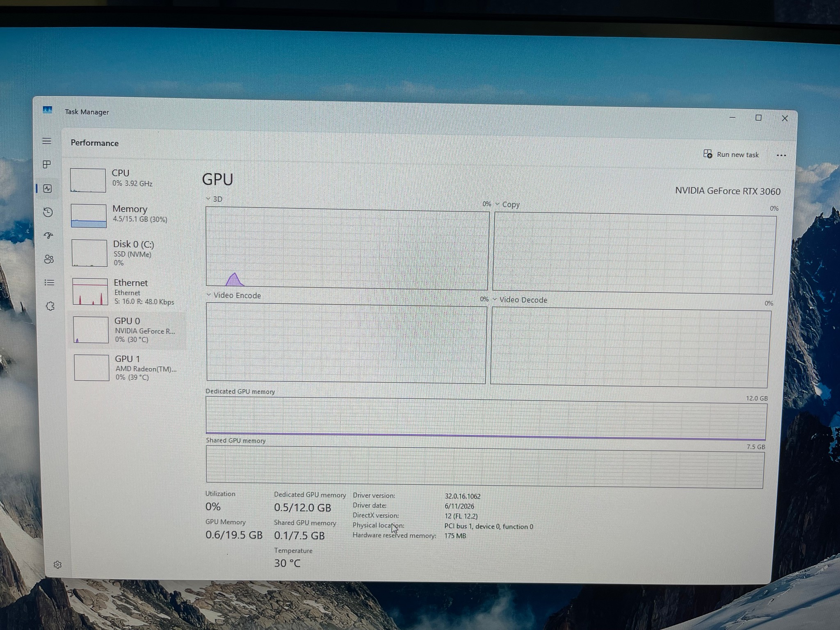This screenshot has width=840, height=630.
Task: Select the Ethernet graph thumbnail
Action: (x=90, y=292)
